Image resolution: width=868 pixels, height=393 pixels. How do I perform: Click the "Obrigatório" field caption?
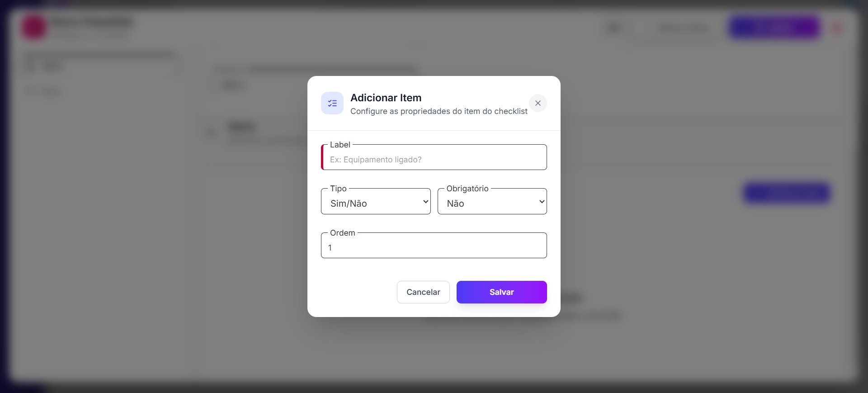click(x=467, y=189)
